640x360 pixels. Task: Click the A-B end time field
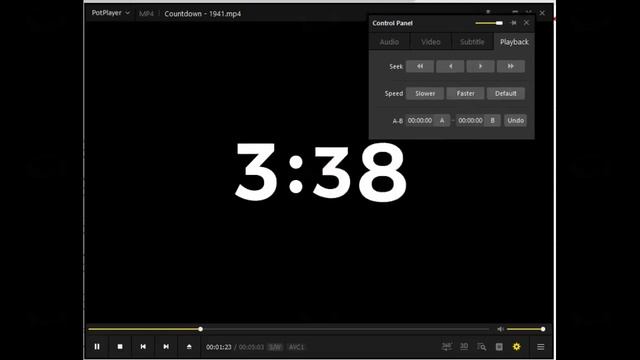coord(470,120)
